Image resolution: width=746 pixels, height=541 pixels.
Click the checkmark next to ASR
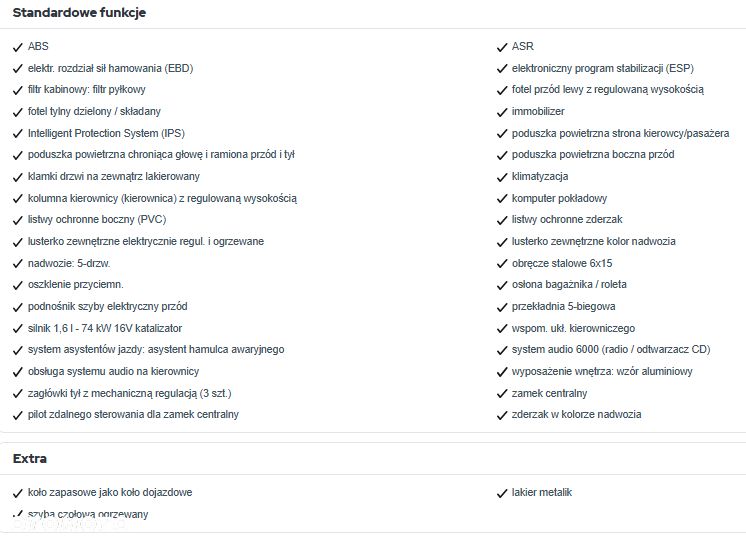[503, 47]
